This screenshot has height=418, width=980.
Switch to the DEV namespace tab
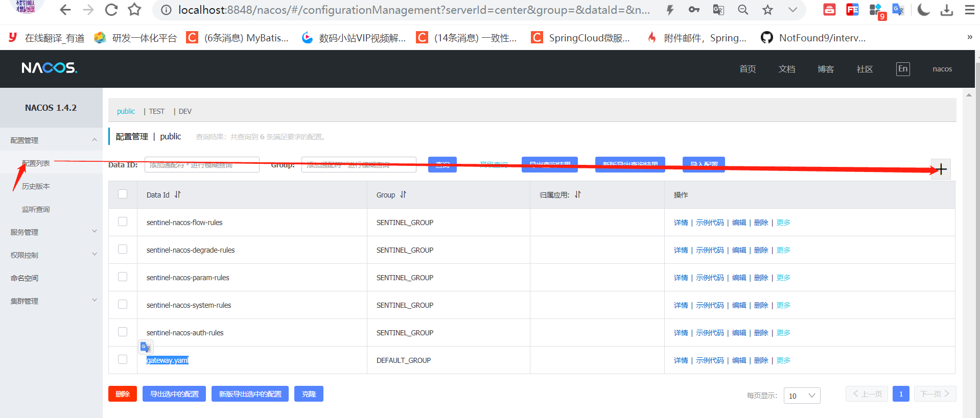[x=185, y=111]
